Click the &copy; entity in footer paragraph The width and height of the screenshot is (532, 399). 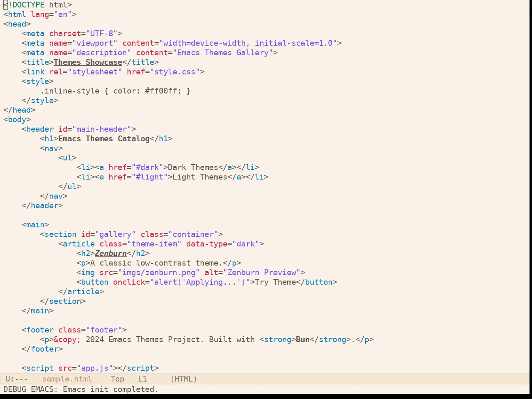(x=67, y=340)
